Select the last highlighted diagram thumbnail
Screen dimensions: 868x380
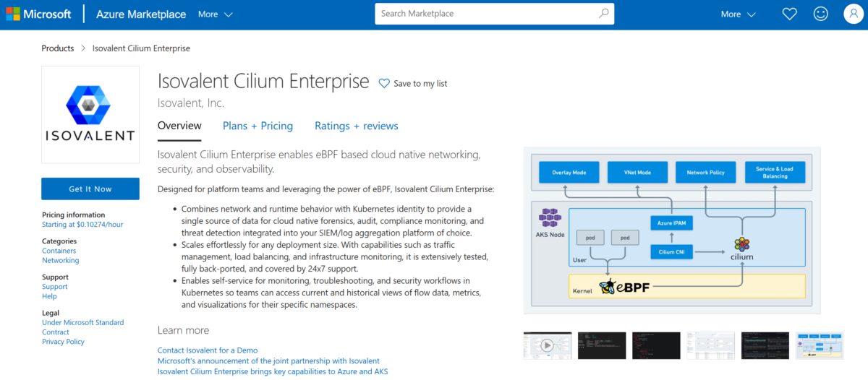(x=819, y=345)
